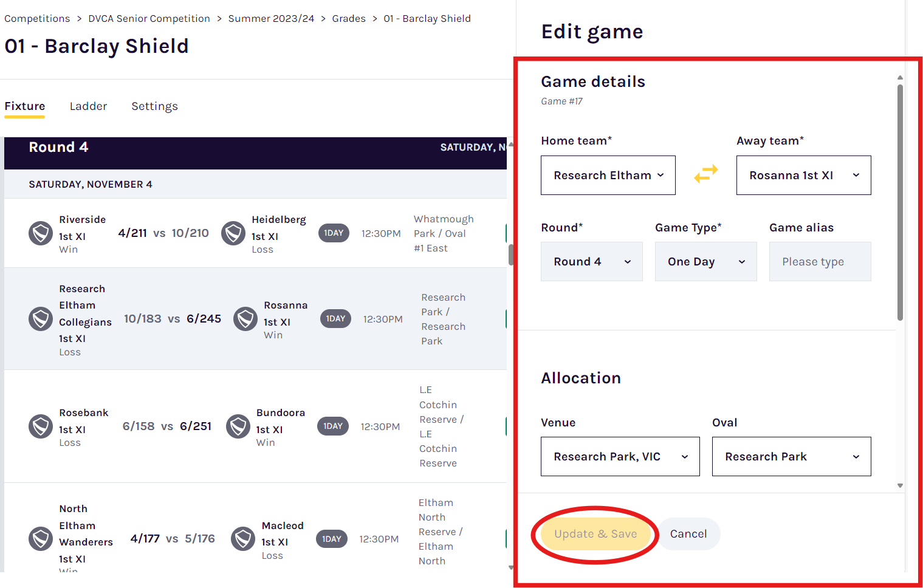Switch to the Ladder tab
The height and width of the screenshot is (588, 923).
point(88,106)
